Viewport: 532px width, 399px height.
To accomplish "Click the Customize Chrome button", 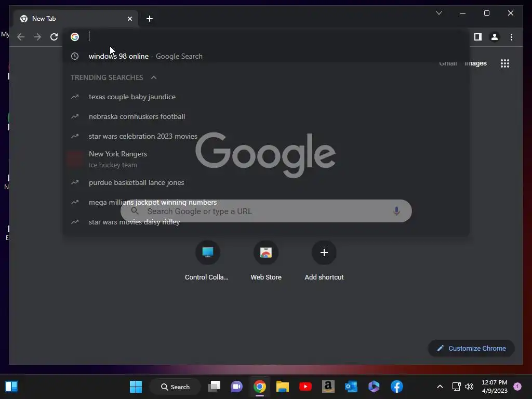I will [471, 349].
